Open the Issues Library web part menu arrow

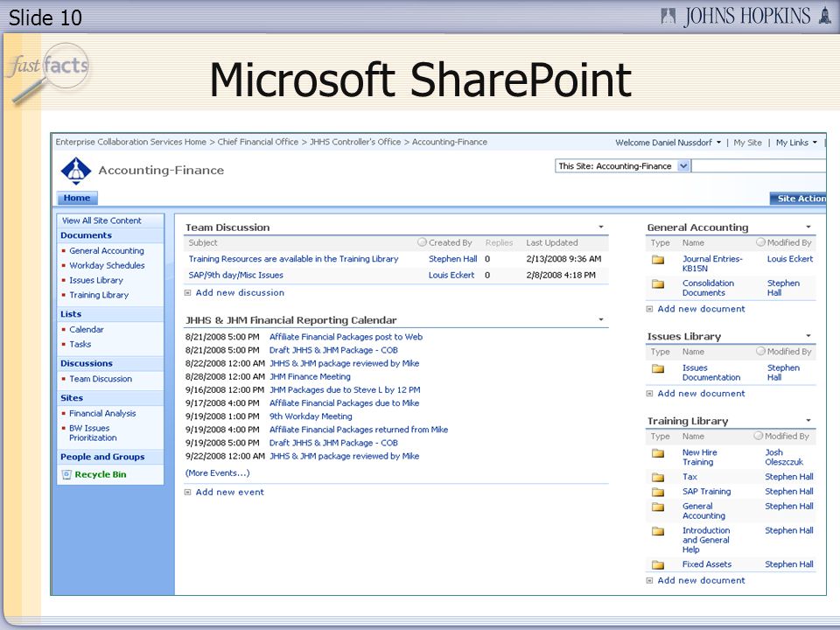(808, 336)
